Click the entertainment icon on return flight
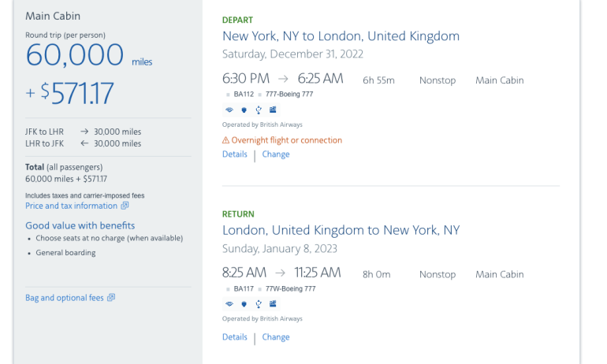This screenshot has width=607, height=364. (273, 303)
